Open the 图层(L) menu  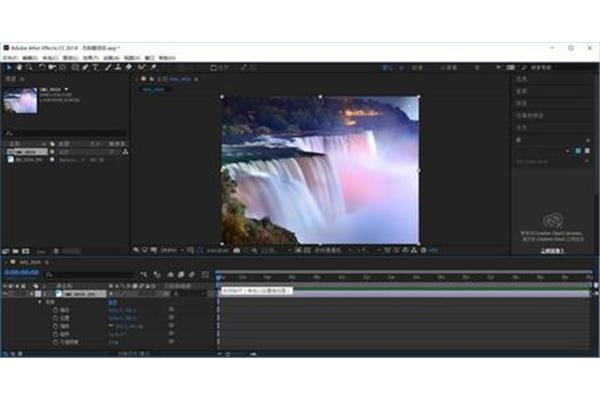pos(71,58)
